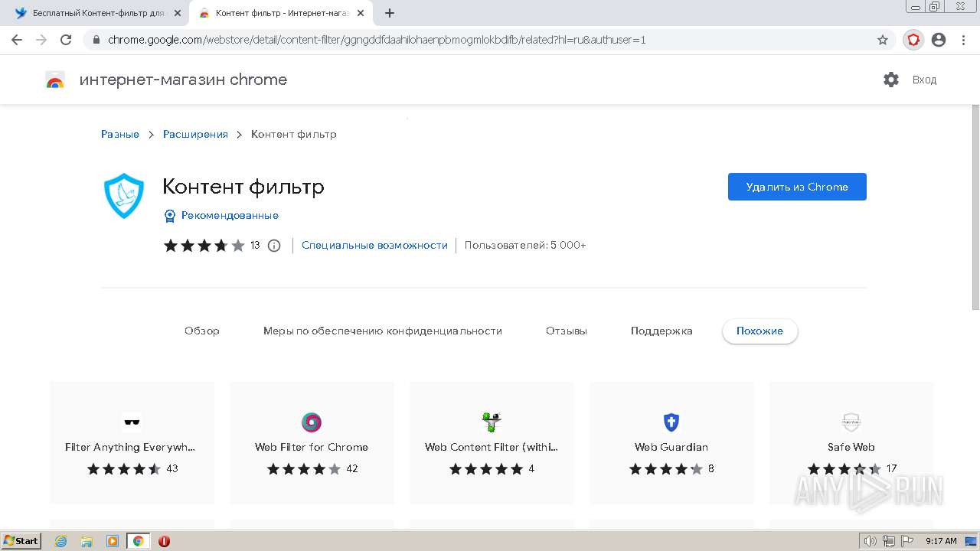Open the 'Поддержка' tab

[x=661, y=331]
